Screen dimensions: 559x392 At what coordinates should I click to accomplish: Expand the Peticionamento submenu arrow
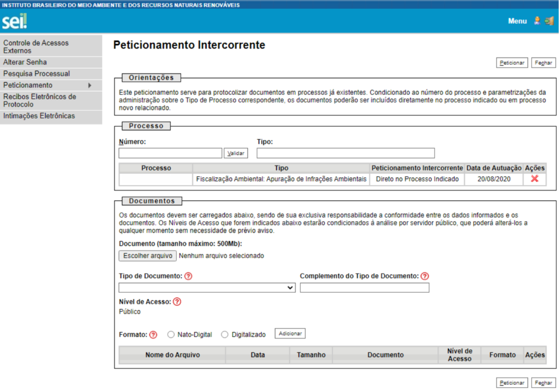tap(90, 85)
